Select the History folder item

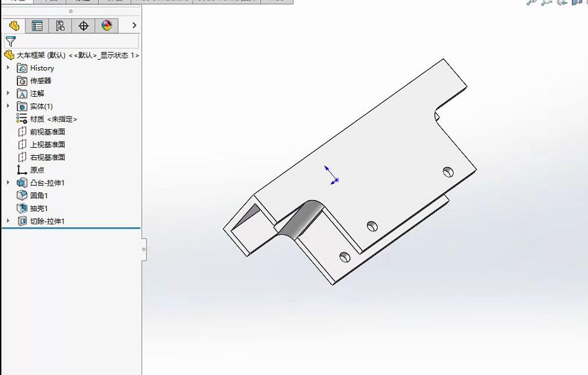35,68
